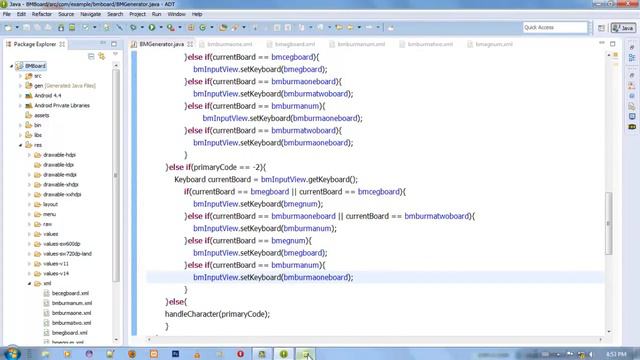Maximize the editor area
This screenshot has height=360, width=640.
point(613,44)
